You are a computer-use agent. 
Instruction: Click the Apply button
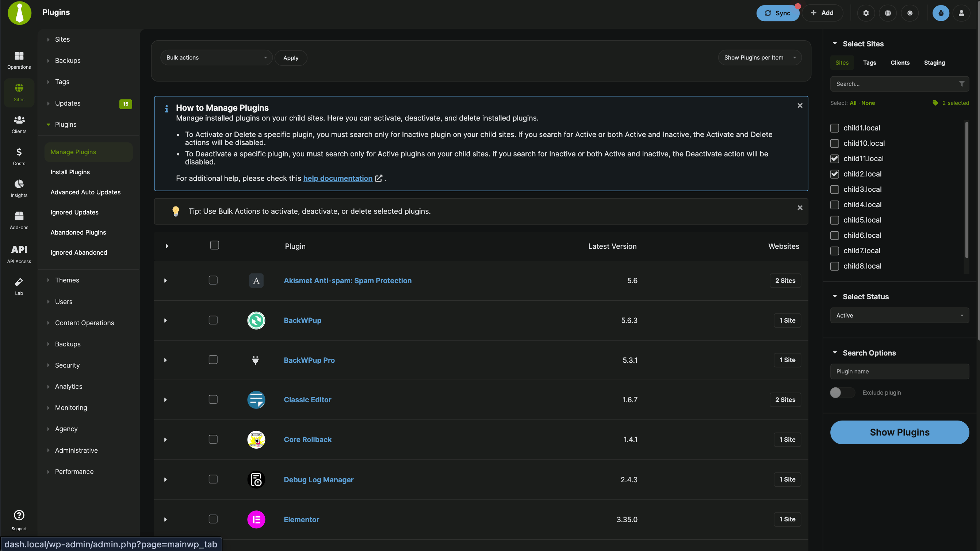pos(291,58)
